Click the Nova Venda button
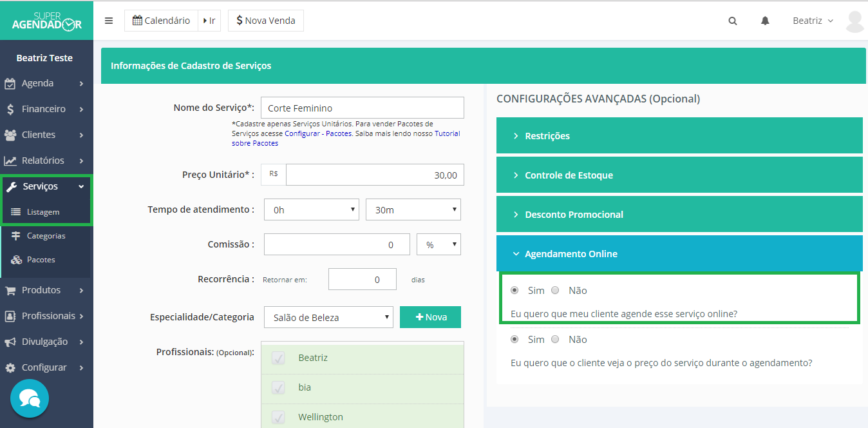868x428 pixels. pyautogui.click(x=265, y=21)
